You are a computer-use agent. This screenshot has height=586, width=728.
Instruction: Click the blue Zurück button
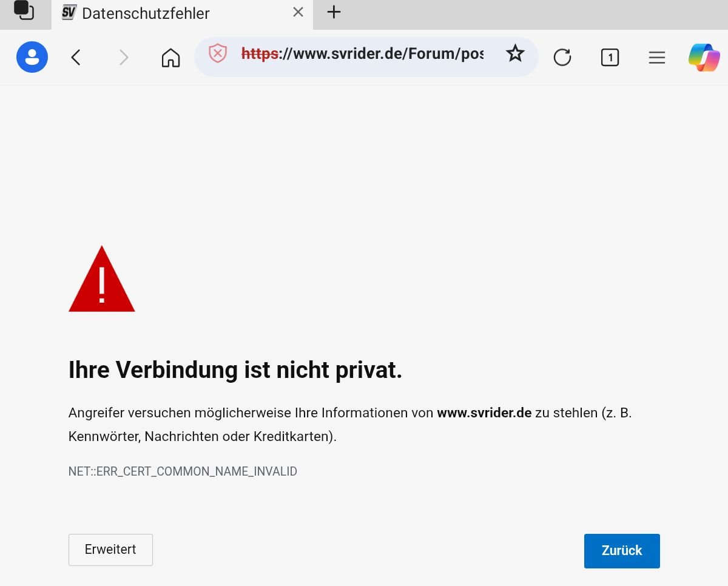pos(622,551)
